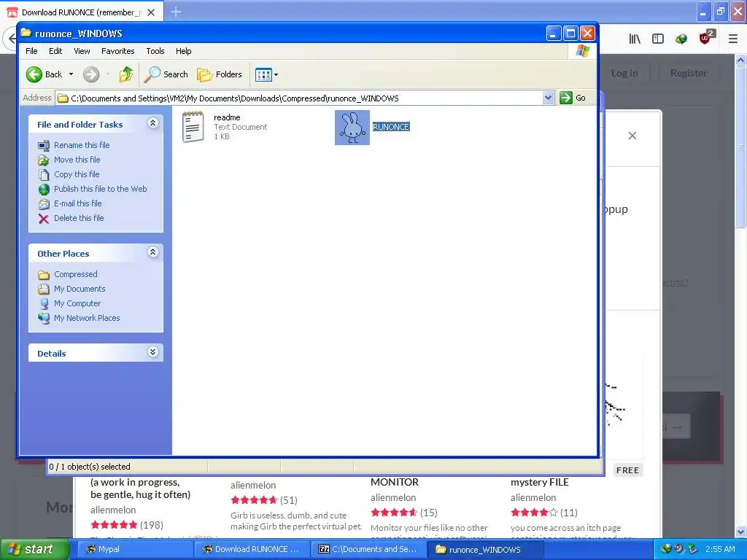Click Publish this file to the Web

(101, 189)
